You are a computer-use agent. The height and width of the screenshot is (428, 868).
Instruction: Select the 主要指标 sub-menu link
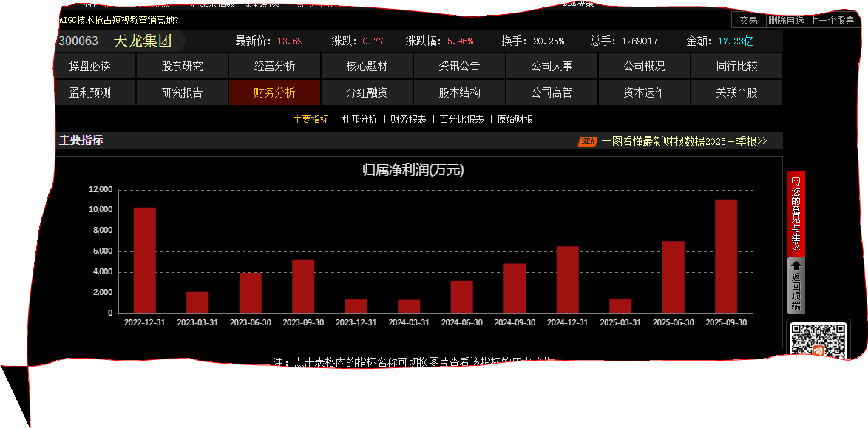[311, 119]
